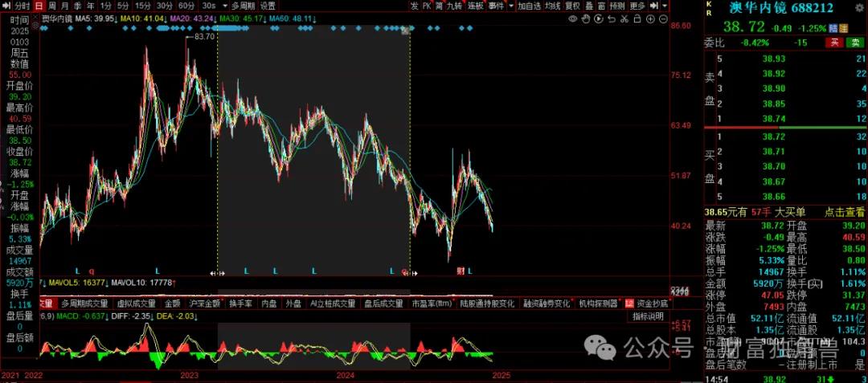The width and height of the screenshot is (868, 383).
Task: Open dropdown arrow after 更多 toolbar end
Action: tap(665, 6)
